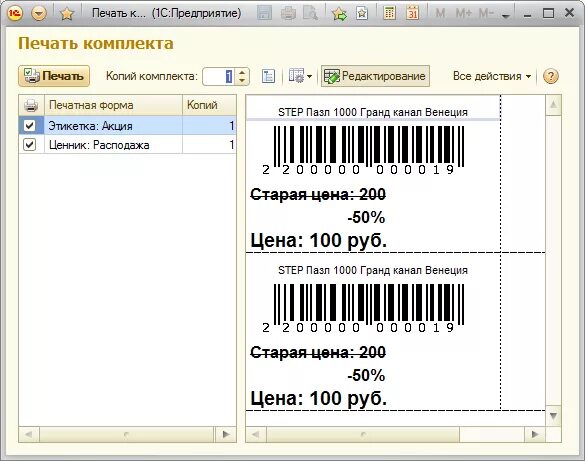Uncheck the Этикетка: Акция checkbox
This screenshot has height=461, width=585.
click(29, 126)
